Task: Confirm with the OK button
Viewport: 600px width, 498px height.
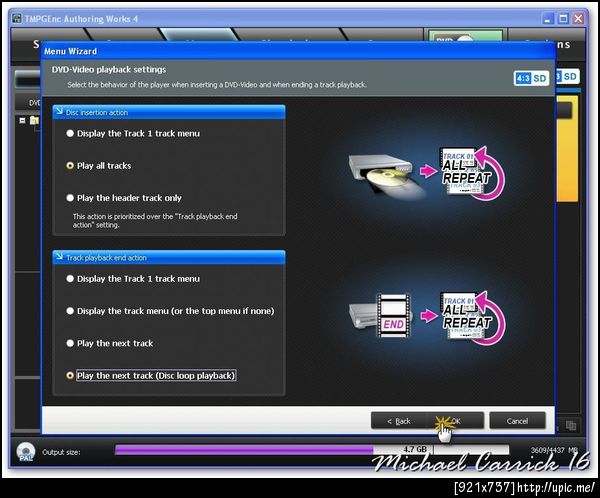Action: pos(455,421)
